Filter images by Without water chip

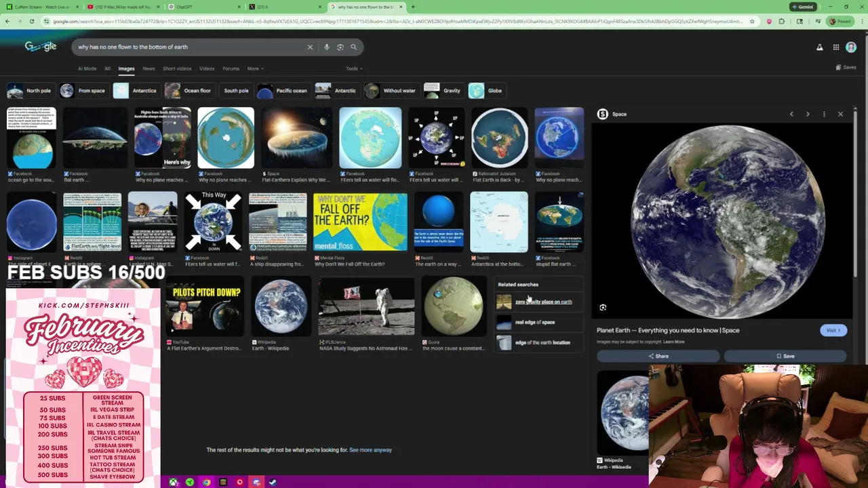pos(391,91)
